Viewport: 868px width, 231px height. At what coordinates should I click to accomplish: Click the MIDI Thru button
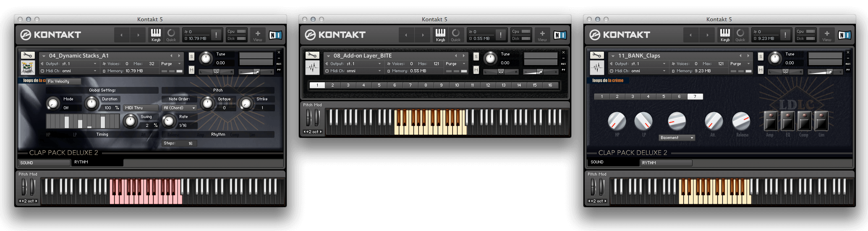tap(141, 108)
